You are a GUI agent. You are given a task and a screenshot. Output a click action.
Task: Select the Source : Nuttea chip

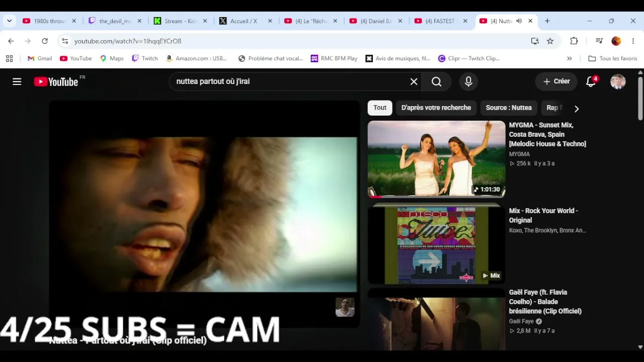[x=509, y=108]
